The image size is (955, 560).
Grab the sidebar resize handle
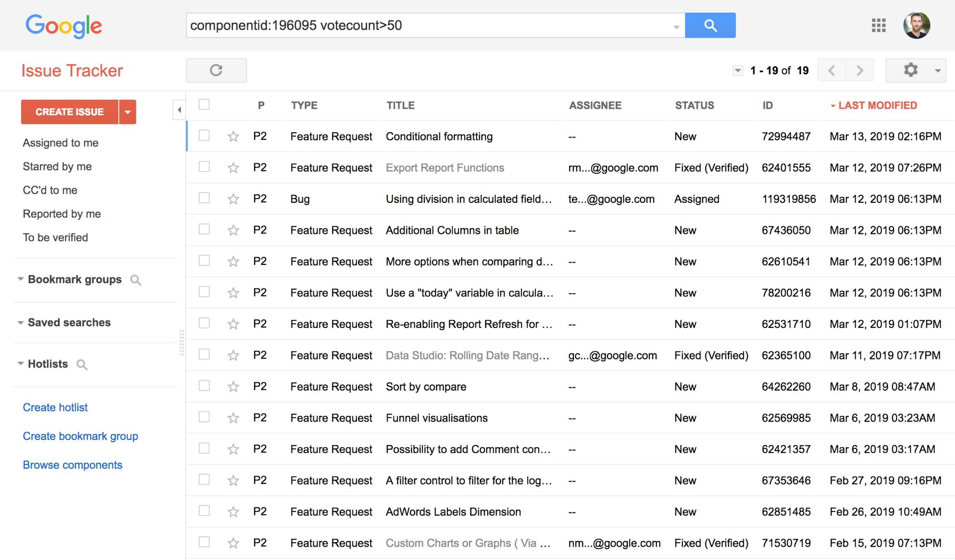[181, 342]
